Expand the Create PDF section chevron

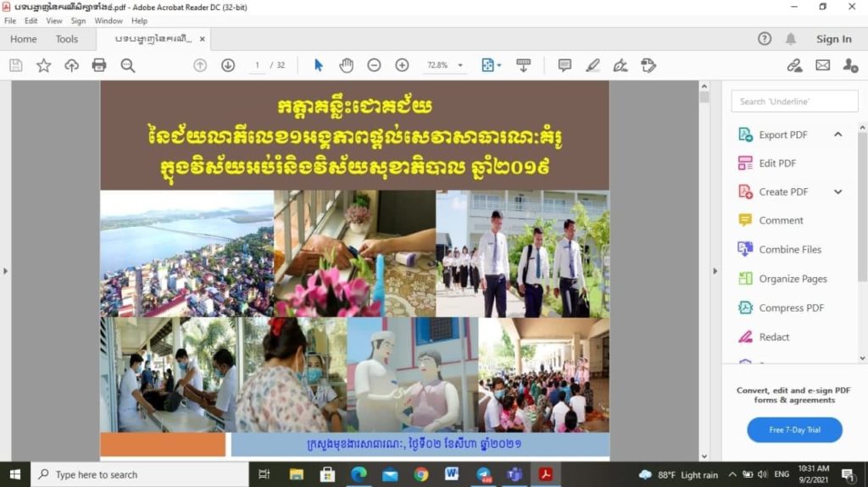point(838,192)
